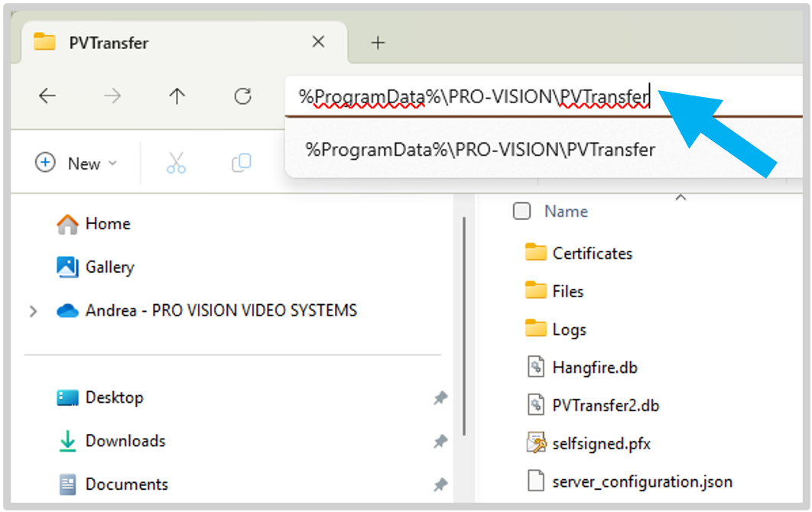Screen dimensions: 812x512
Task: Choose the %ProgramData% path suggestion
Action: point(480,150)
